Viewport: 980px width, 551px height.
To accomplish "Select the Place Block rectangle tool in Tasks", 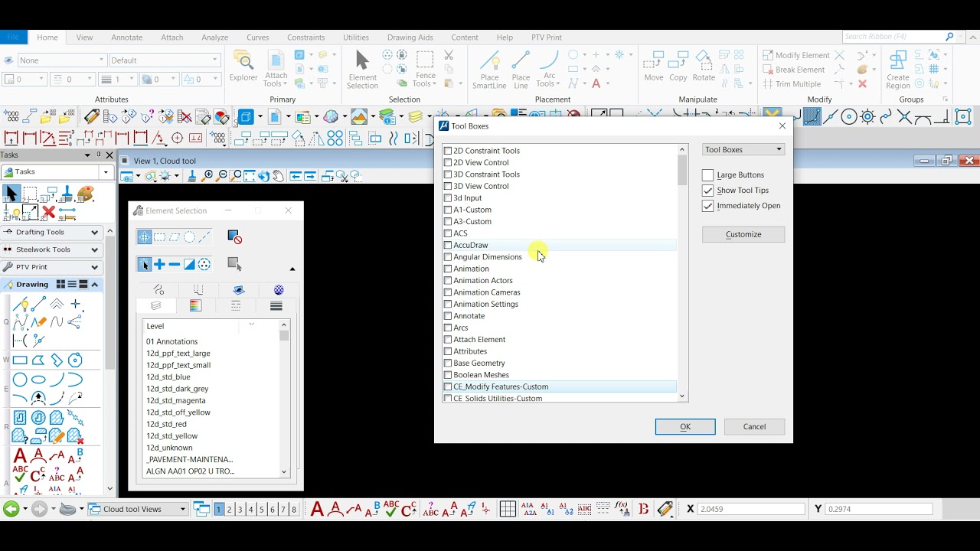I will coord(20,360).
